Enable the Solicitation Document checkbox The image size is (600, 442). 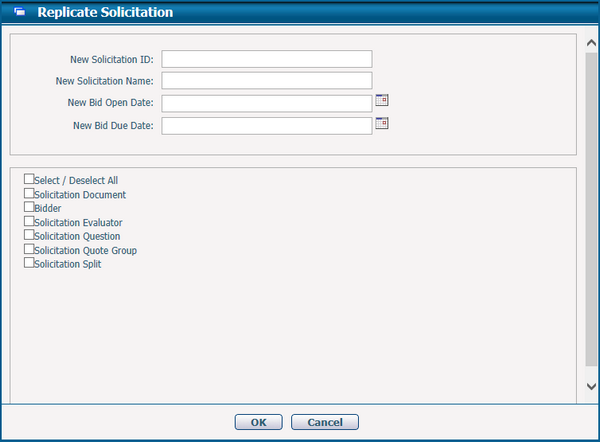point(29,193)
